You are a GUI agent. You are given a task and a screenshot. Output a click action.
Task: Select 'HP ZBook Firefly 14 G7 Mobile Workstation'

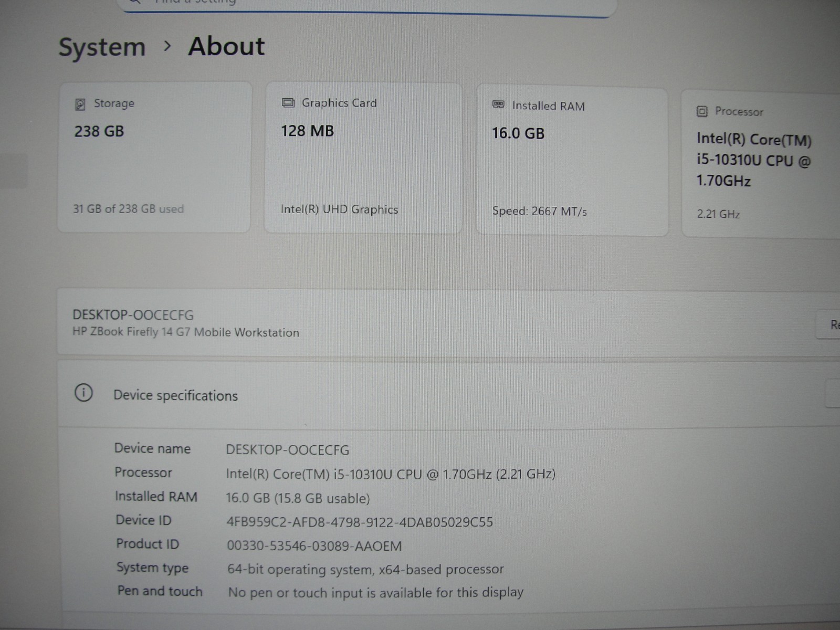[186, 332]
